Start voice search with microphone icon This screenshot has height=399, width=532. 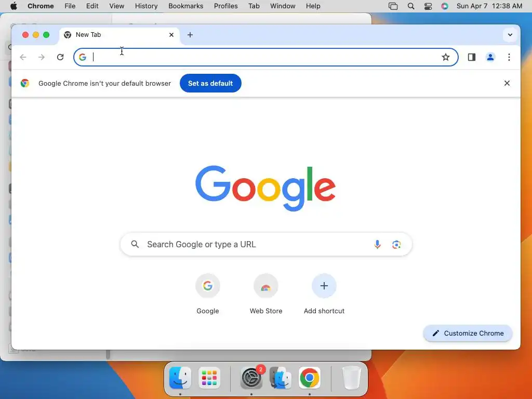pyautogui.click(x=377, y=244)
